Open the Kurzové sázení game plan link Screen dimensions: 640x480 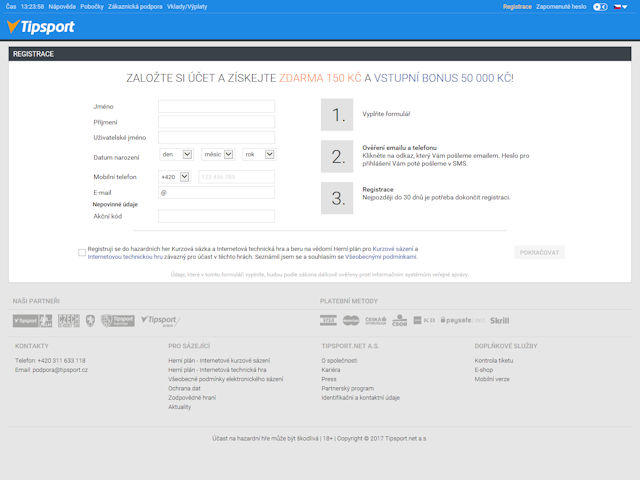[393, 249]
